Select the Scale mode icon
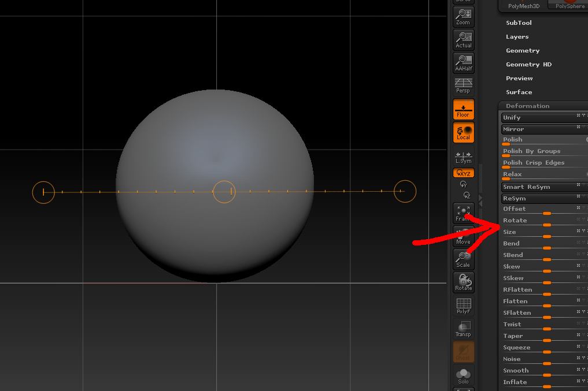Screen dimensions: 588x391 pos(463,260)
